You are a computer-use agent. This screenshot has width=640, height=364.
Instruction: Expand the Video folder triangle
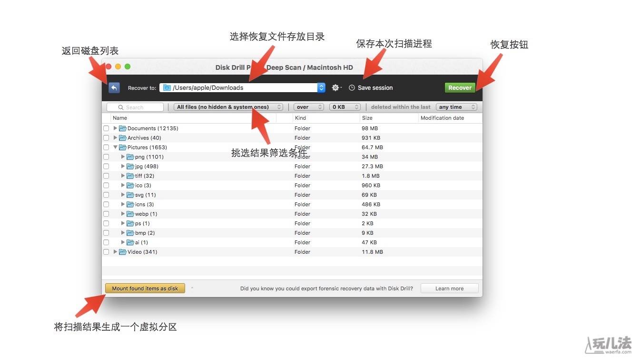tap(115, 252)
